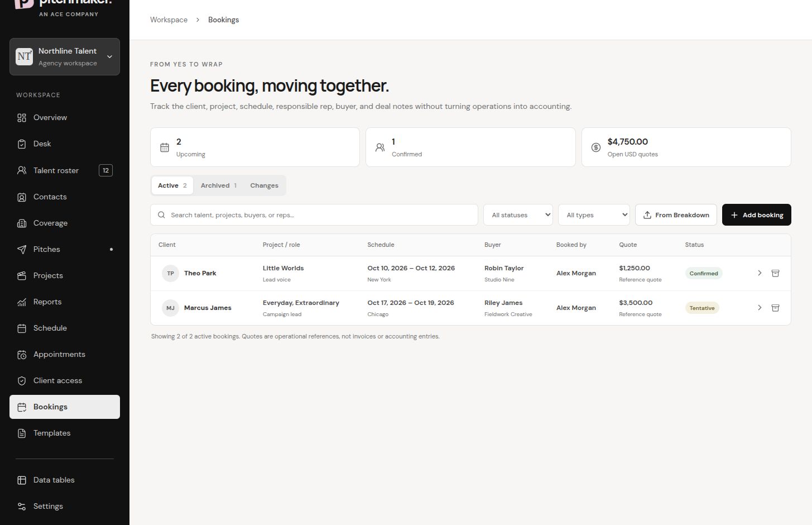Image resolution: width=812 pixels, height=525 pixels.
Task: Switch to the Archived tab
Action: point(219,185)
